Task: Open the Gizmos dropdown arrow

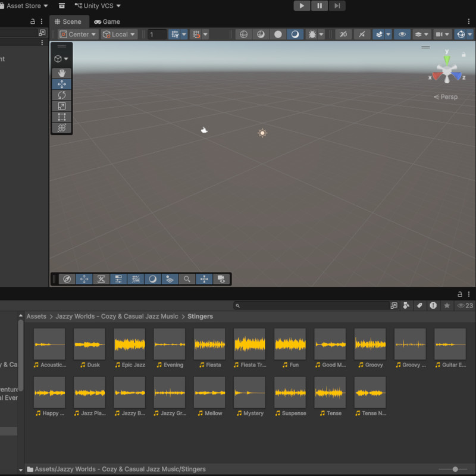Action: coord(469,35)
